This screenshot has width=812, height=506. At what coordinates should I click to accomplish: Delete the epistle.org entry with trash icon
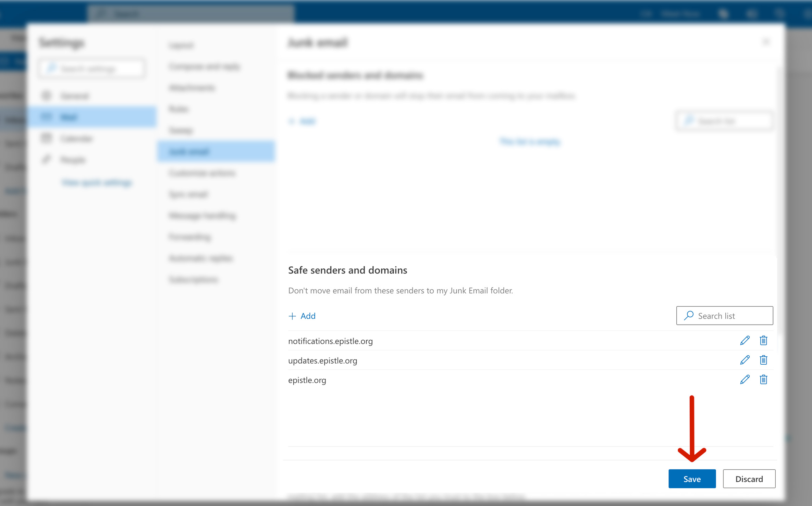click(763, 380)
